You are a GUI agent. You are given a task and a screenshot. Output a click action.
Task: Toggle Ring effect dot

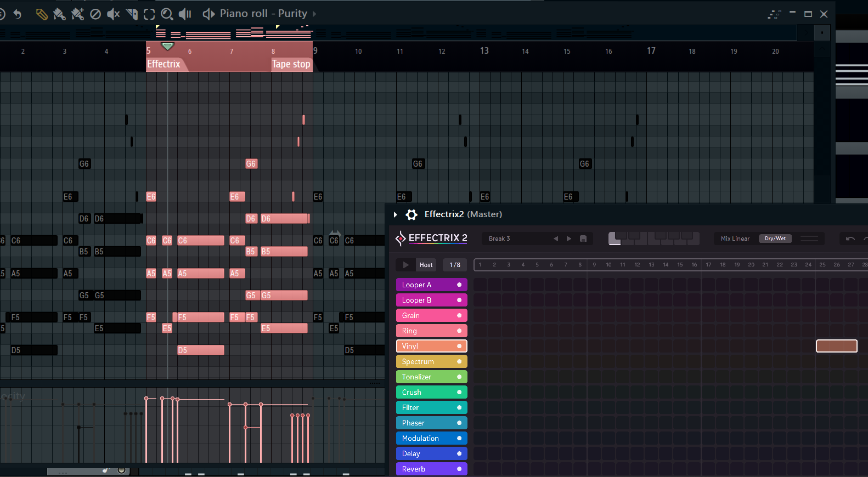[x=459, y=331]
